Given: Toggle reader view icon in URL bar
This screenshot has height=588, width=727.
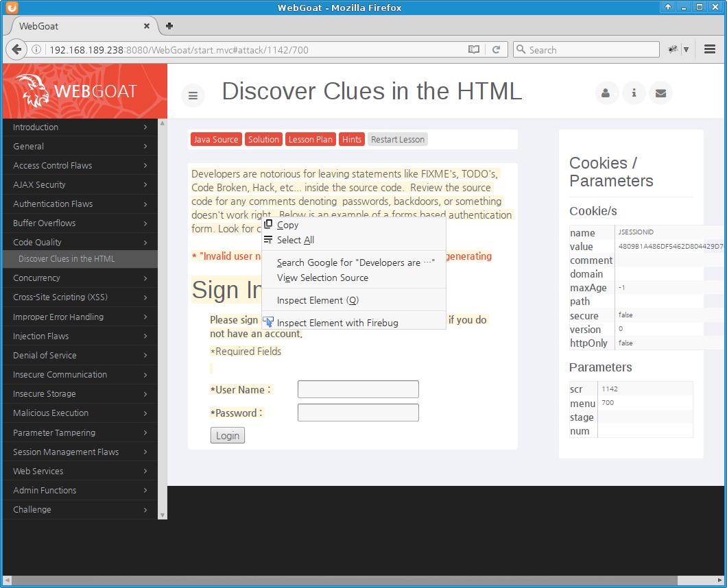Looking at the screenshot, I should (473, 49).
